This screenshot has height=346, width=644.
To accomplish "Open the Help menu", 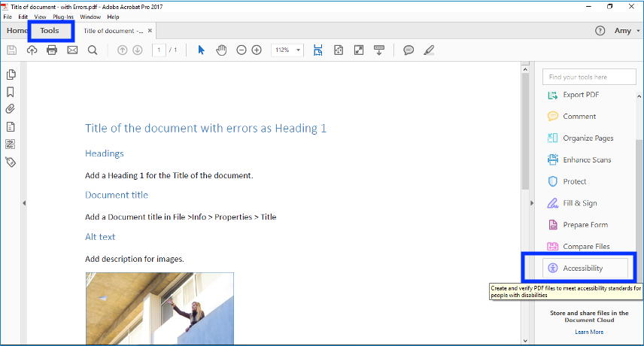I will tap(113, 17).
